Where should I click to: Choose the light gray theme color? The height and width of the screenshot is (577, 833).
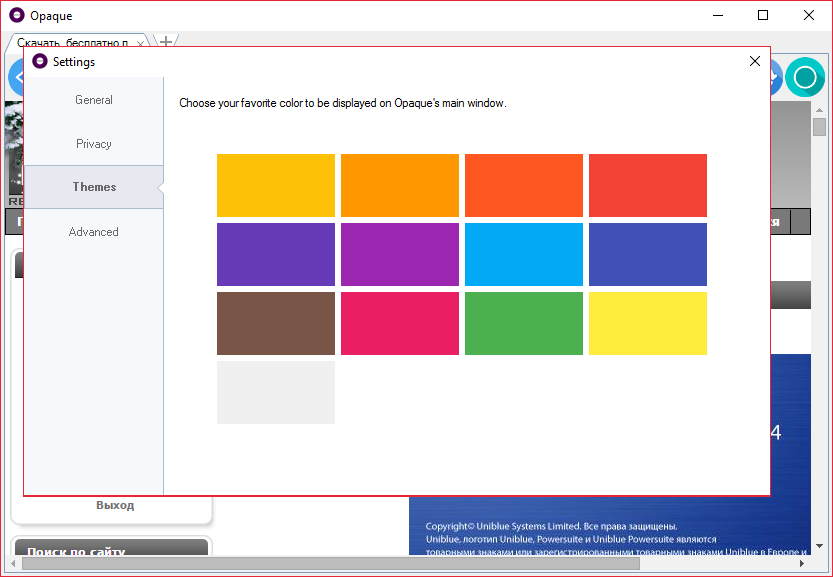point(276,392)
